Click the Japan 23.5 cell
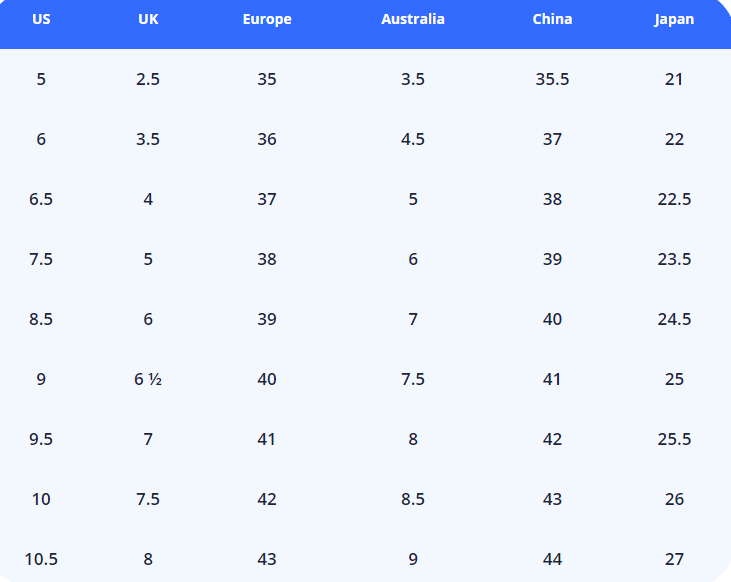The height and width of the screenshot is (582, 731). coord(674,259)
